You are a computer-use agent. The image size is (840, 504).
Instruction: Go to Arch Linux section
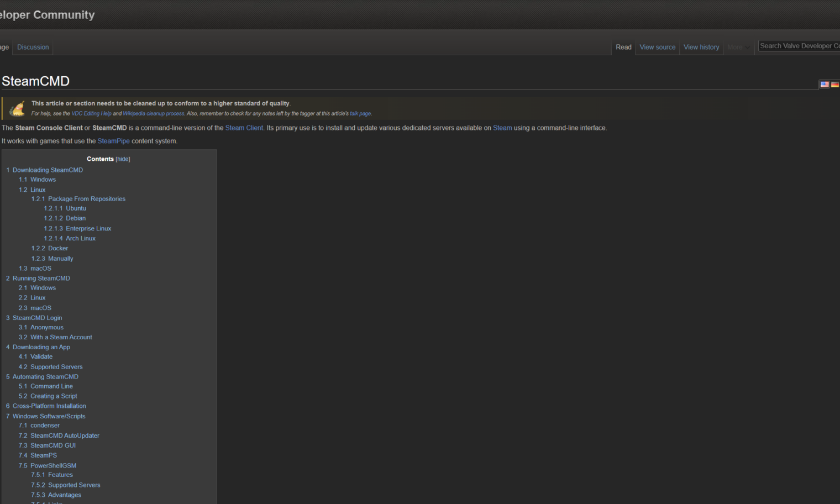[70, 239]
